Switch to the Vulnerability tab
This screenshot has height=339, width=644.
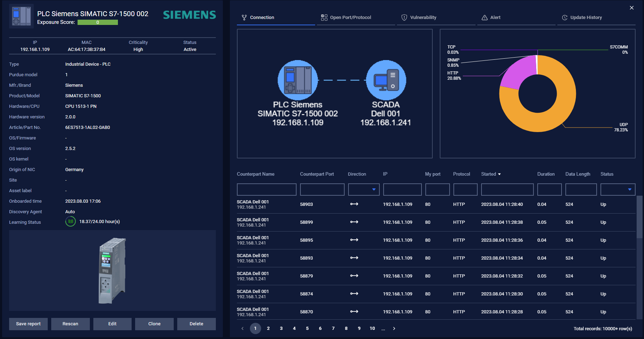[436, 18]
